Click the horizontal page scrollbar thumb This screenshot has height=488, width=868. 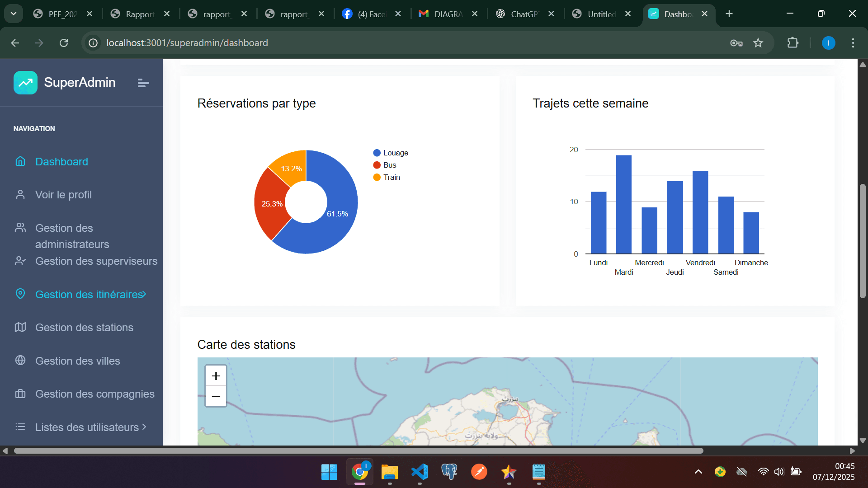[x=359, y=450]
